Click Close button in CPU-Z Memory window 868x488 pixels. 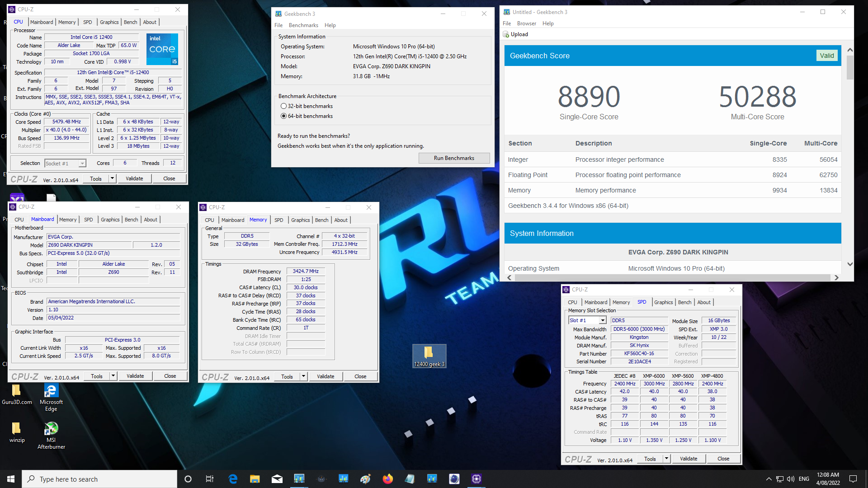(x=360, y=376)
